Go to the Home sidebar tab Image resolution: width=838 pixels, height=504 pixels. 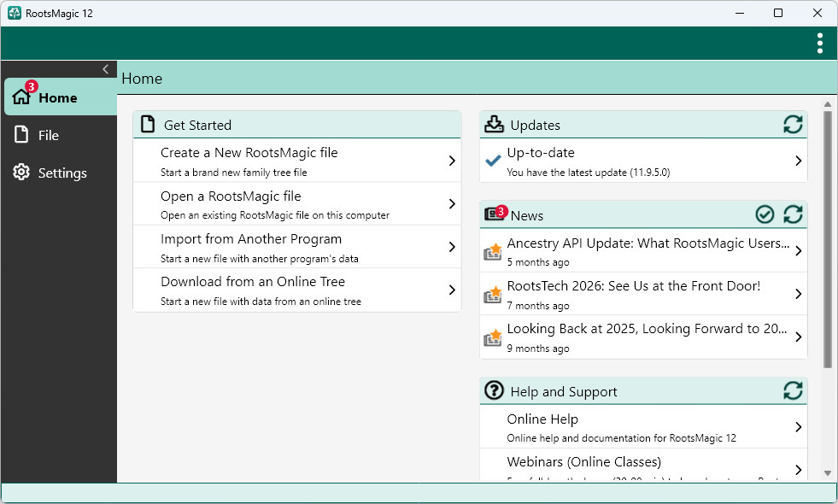click(x=61, y=97)
